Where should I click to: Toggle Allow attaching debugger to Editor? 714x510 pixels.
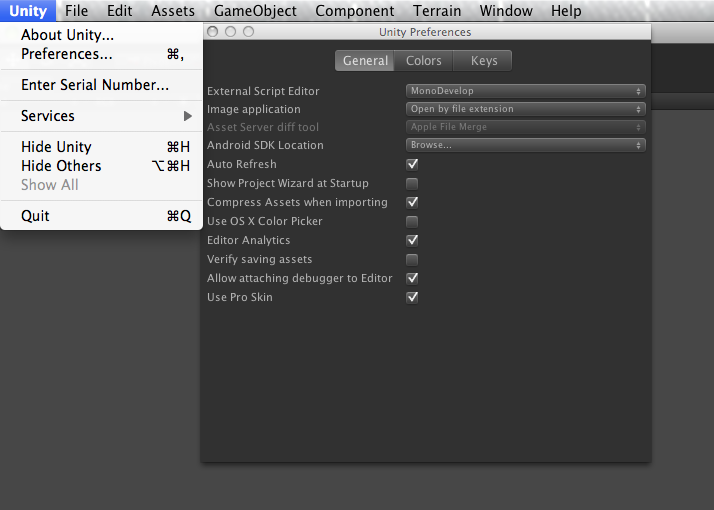pyautogui.click(x=412, y=278)
